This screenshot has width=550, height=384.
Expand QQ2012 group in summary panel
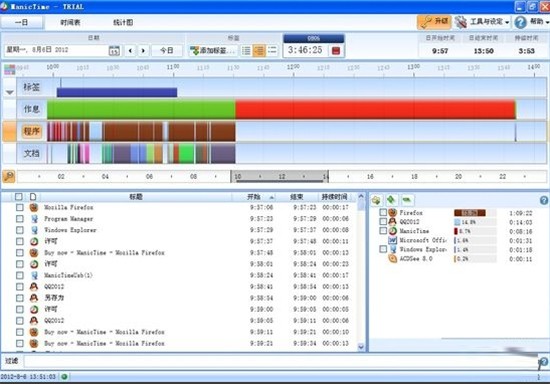[x=383, y=222]
